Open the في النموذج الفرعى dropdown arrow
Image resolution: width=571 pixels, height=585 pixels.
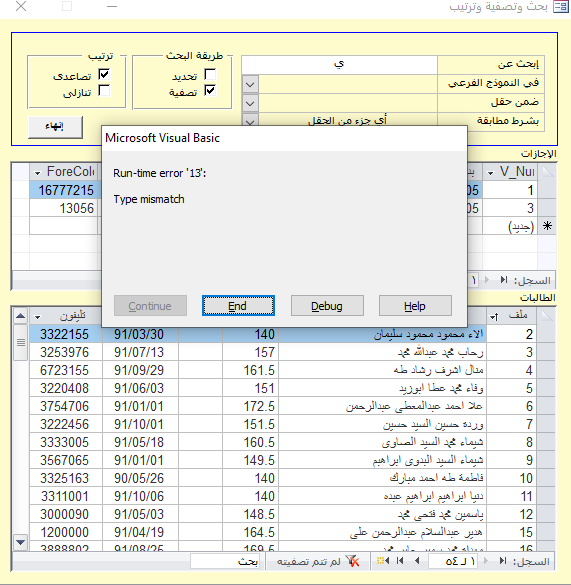pos(250,84)
